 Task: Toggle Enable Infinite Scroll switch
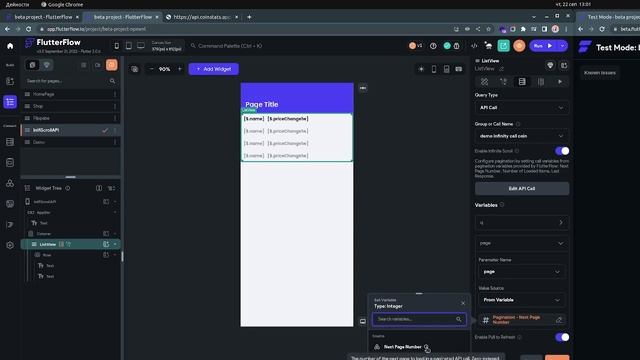point(562,151)
